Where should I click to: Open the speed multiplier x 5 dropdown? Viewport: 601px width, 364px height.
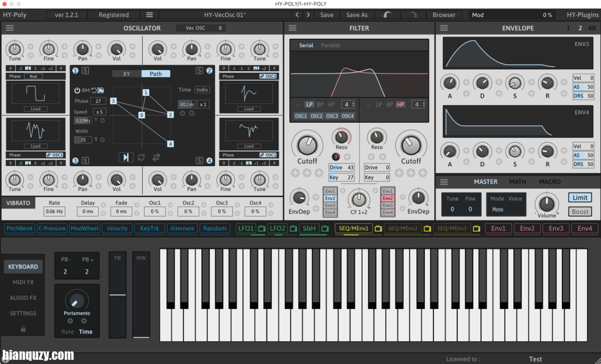click(x=99, y=112)
